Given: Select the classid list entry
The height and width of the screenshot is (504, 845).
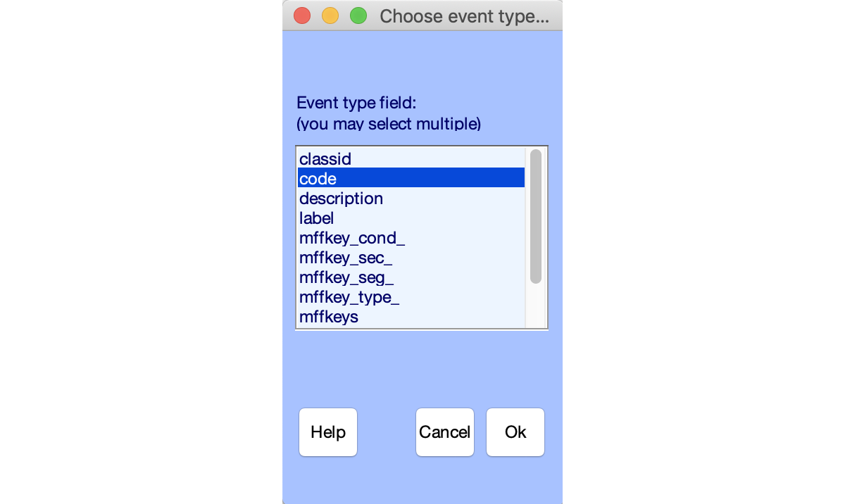Looking at the screenshot, I should click(x=325, y=159).
